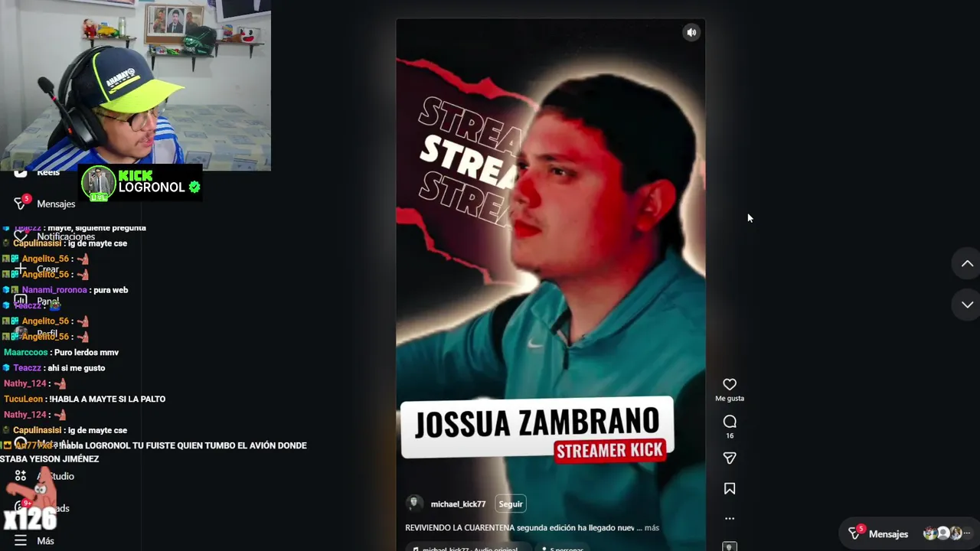Screen dimensions: 980x551
Task: Click the Crear plus icon in sidebar
Action: click(x=21, y=269)
